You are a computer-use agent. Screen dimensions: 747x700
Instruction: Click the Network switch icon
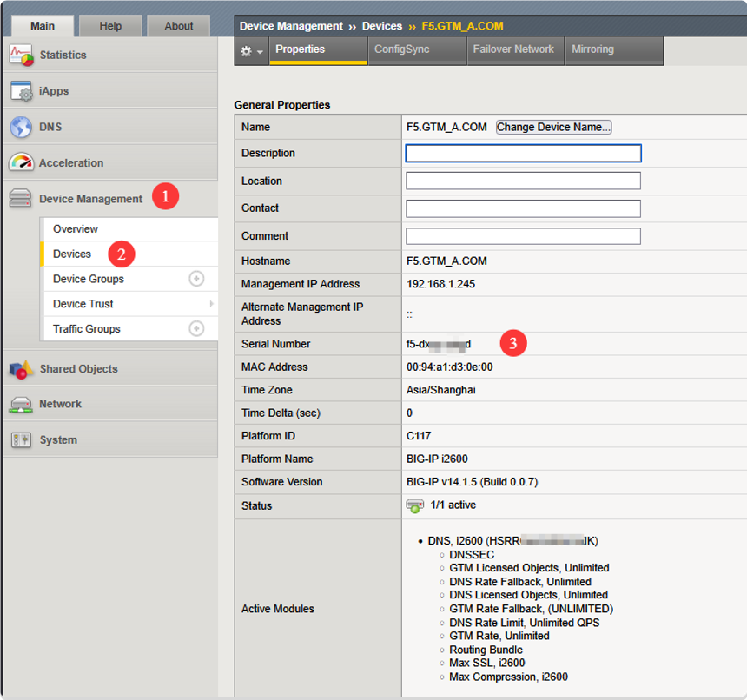pos(22,405)
